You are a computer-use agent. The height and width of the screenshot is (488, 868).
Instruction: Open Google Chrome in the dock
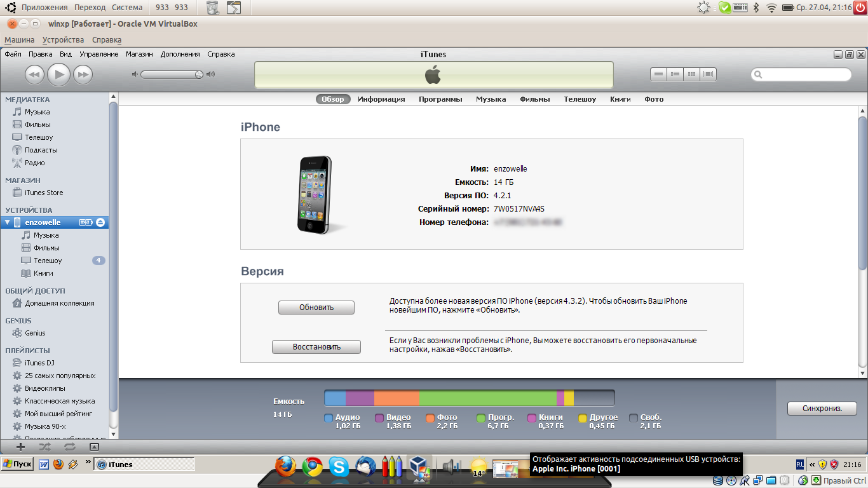[x=312, y=468]
